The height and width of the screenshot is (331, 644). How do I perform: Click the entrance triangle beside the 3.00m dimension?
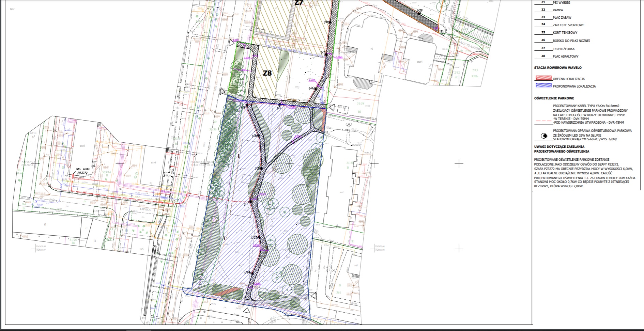(x=232, y=44)
